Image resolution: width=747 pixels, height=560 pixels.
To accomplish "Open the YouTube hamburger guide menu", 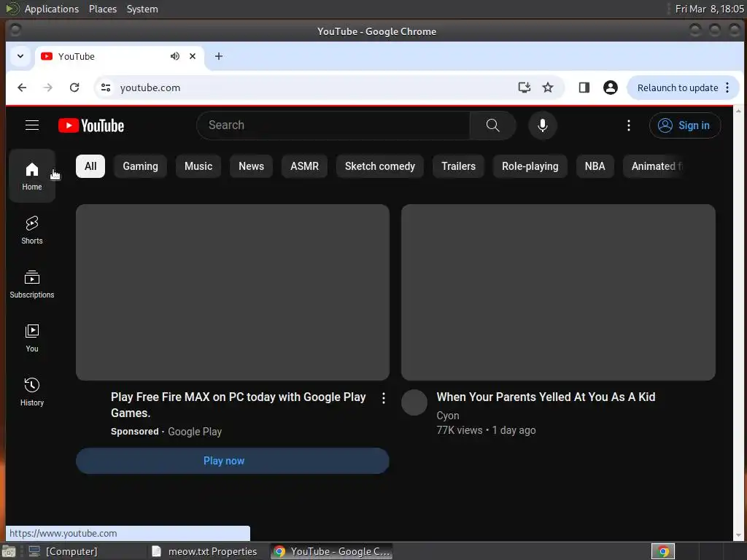I will pos(32,125).
